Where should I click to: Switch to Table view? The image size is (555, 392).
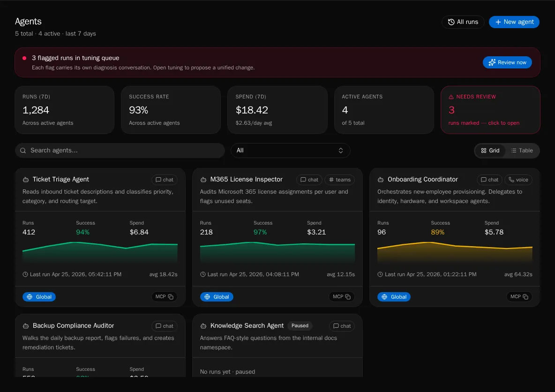pyautogui.click(x=522, y=151)
